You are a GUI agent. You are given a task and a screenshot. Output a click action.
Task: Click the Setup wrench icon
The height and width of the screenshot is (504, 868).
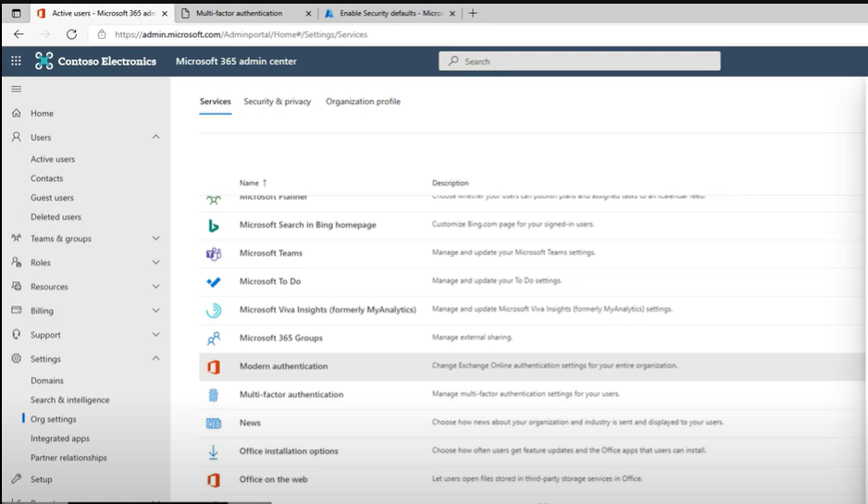(17, 478)
